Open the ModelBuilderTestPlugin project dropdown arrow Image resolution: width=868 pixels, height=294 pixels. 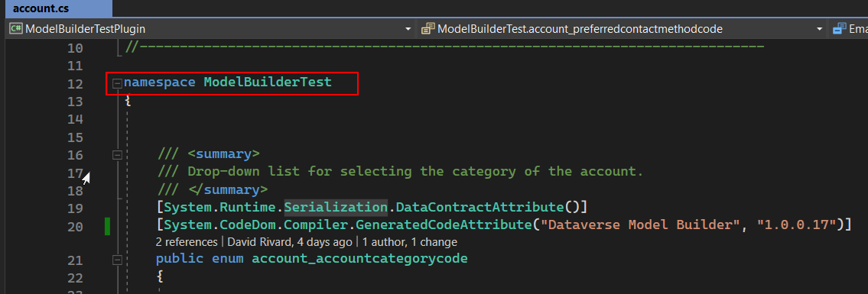click(408, 29)
